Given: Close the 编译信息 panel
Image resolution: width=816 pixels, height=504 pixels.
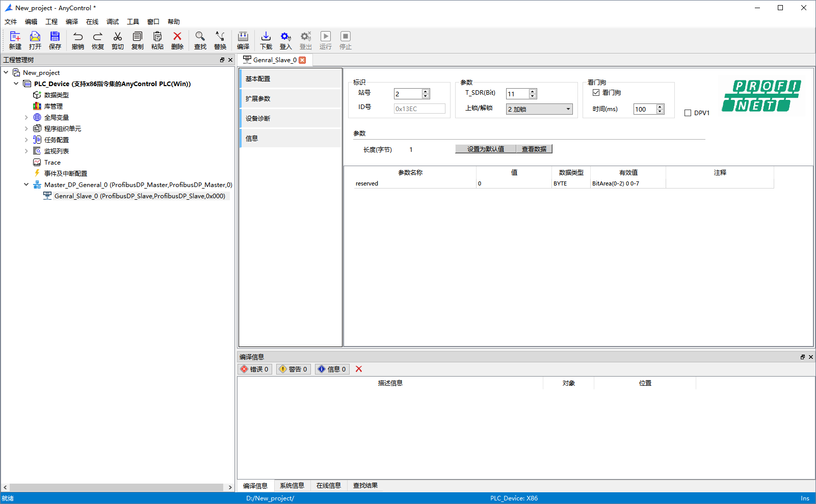Looking at the screenshot, I should pos(811,357).
